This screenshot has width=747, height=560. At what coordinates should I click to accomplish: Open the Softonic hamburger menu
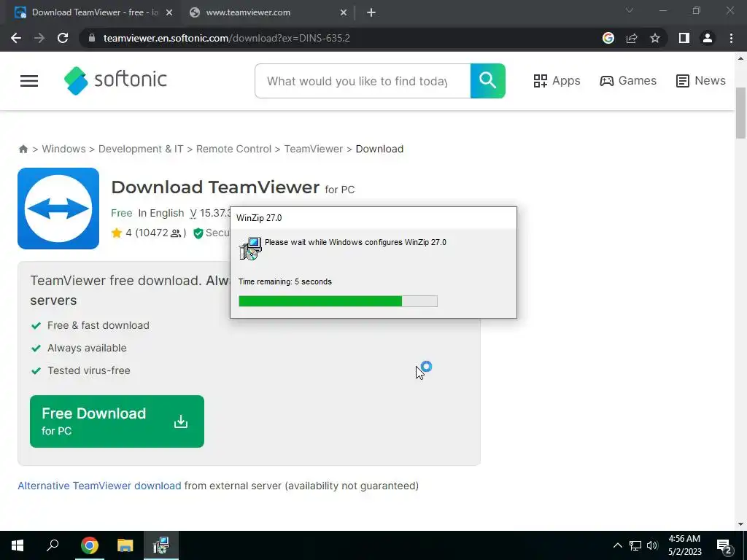[x=29, y=81]
